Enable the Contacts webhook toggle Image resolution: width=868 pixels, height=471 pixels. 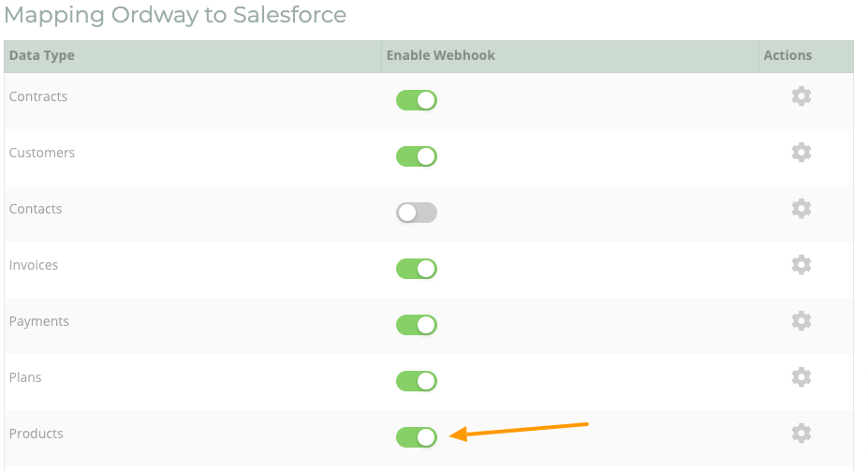point(417,213)
